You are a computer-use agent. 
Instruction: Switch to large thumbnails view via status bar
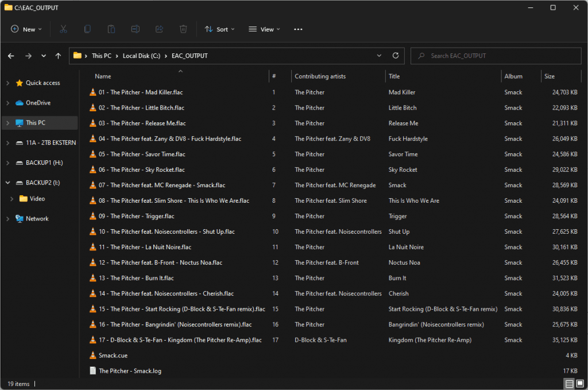(x=580, y=384)
